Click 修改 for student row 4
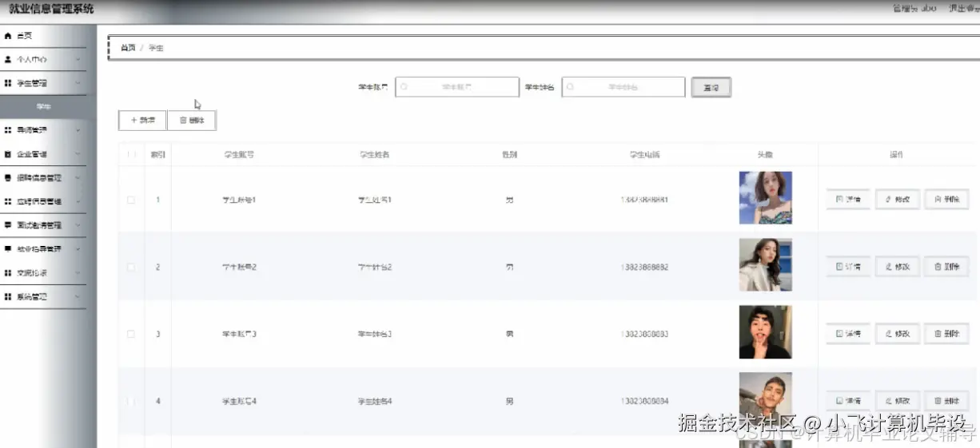The height and width of the screenshot is (448, 980). 898,401
